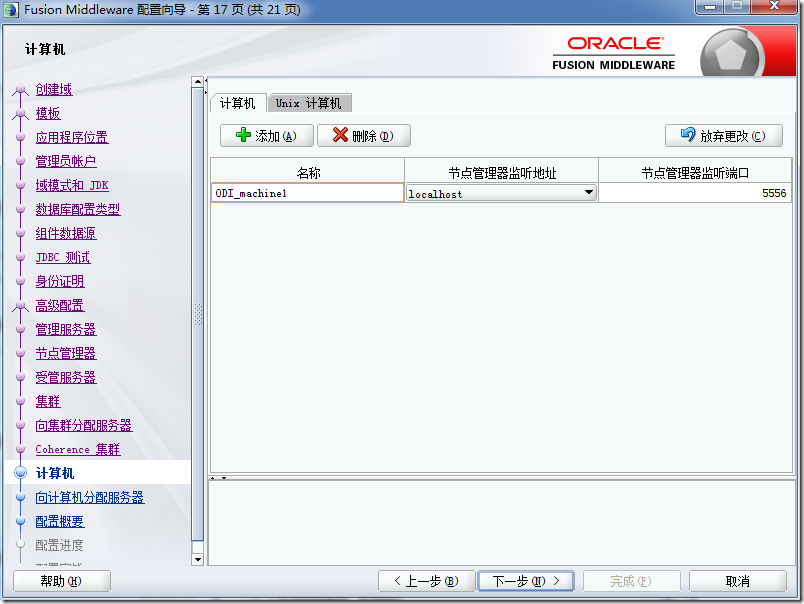
Task: Open the 配置概要 step link
Action: [x=60, y=521]
